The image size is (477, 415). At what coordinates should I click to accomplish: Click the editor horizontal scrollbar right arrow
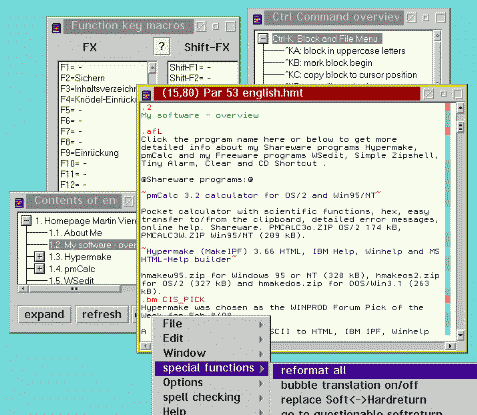pyautogui.click(x=450, y=346)
